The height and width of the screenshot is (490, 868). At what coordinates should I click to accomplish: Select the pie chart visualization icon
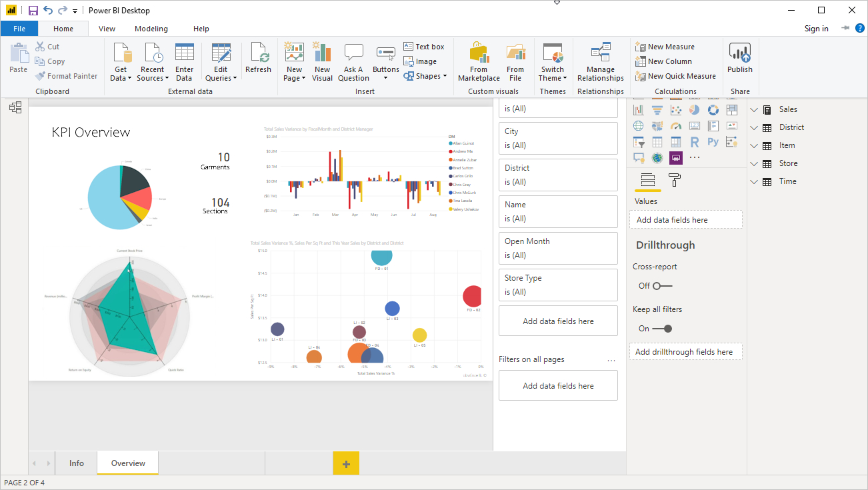tap(694, 110)
